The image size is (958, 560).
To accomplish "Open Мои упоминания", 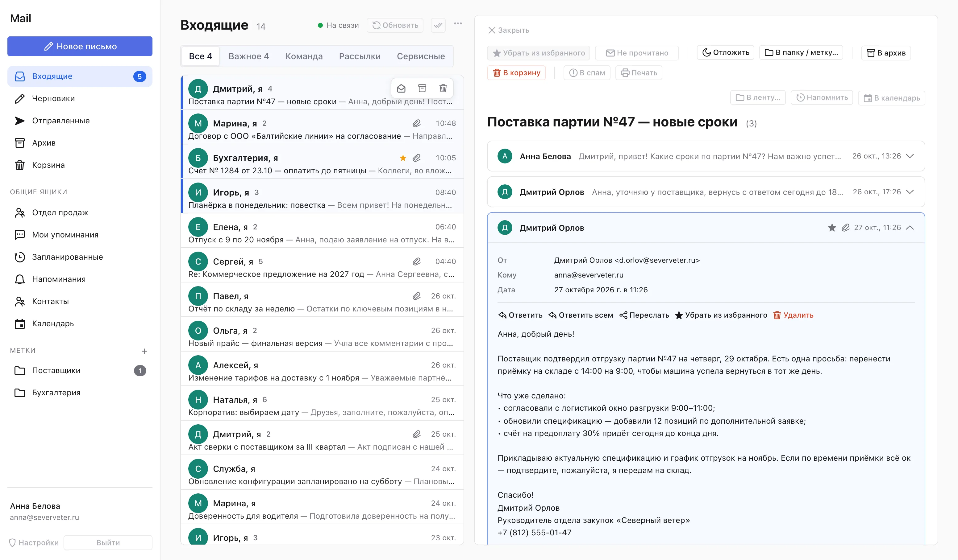I will [x=80, y=235].
